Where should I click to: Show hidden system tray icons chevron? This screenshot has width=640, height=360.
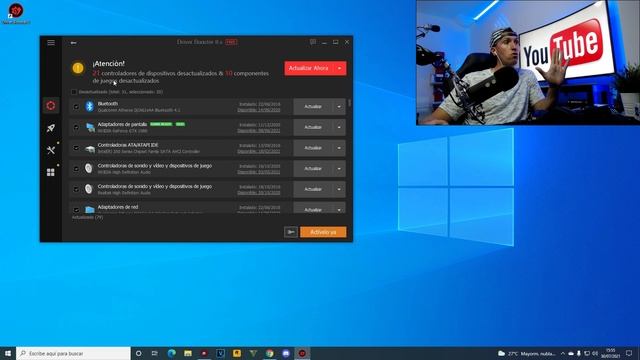pyautogui.click(x=563, y=353)
